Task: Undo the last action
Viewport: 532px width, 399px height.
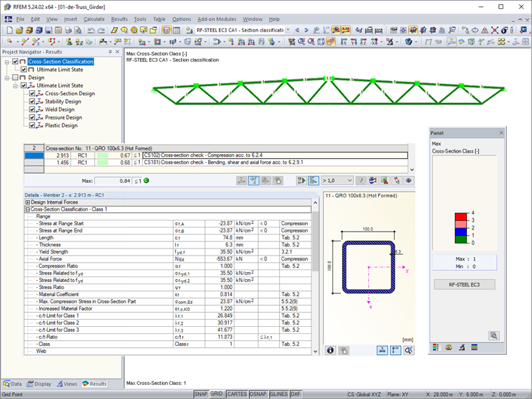Action: coord(91,30)
